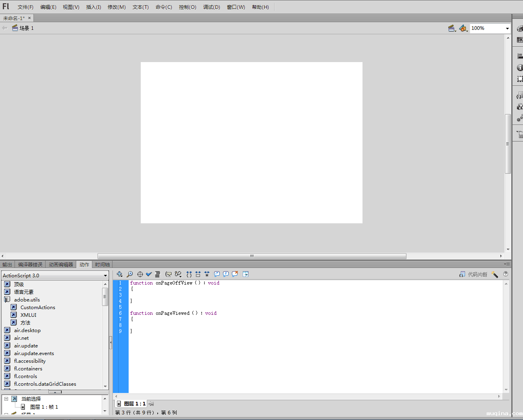Open the 修改(M) menu
Screen dimensions: 523x420
(117, 7)
